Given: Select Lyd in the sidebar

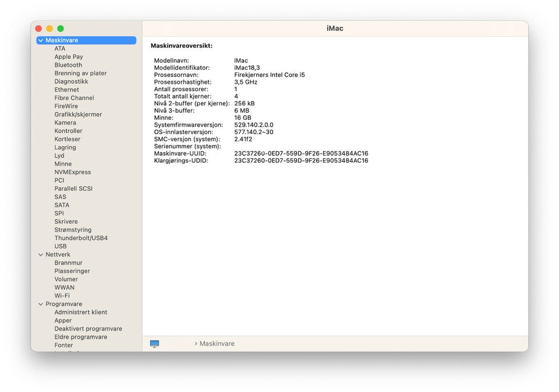Looking at the screenshot, I should [59, 156].
